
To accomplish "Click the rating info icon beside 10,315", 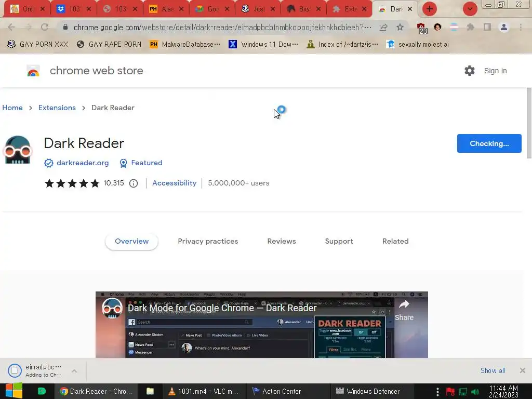I will point(134,183).
